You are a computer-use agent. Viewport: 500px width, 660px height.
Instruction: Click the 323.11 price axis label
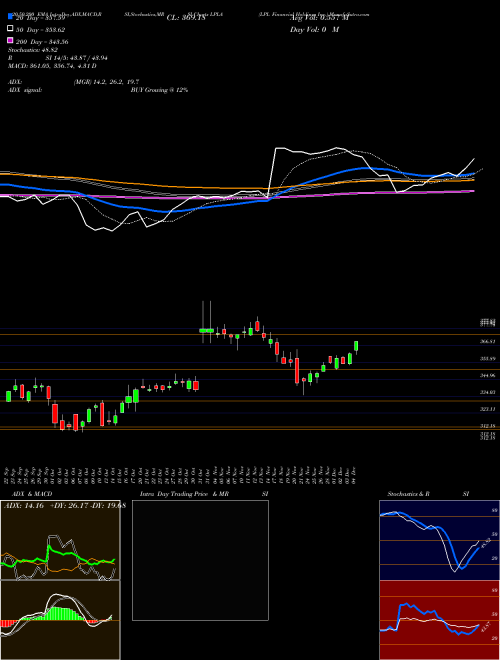coord(488,409)
